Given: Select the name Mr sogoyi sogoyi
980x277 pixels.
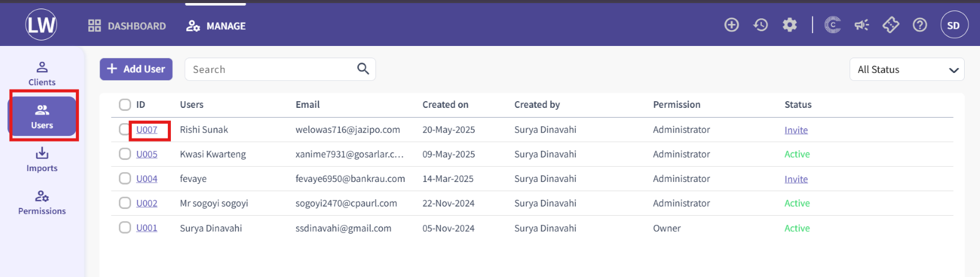Looking at the screenshot, I should (214, 203).
